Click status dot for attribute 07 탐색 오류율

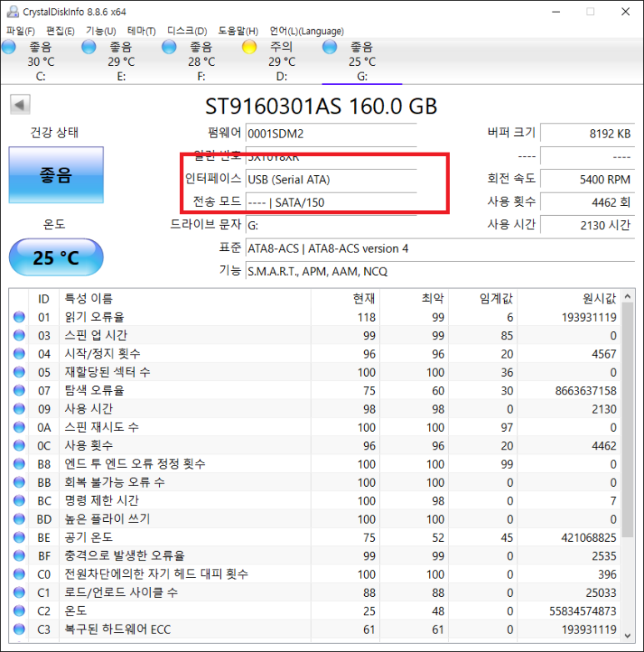(19, 390)
